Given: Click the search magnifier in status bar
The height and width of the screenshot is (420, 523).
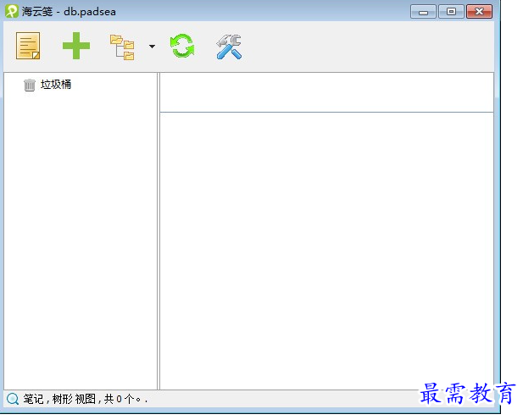Looking at the screenshot, I should tap(13, 399).
